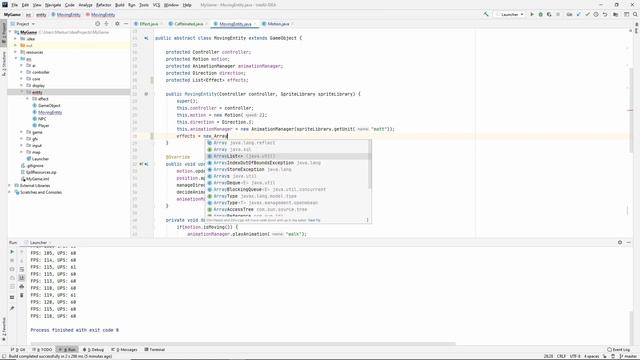Select ArrayDeque in the completion list
Screen dimensions: 640x360
288,183
